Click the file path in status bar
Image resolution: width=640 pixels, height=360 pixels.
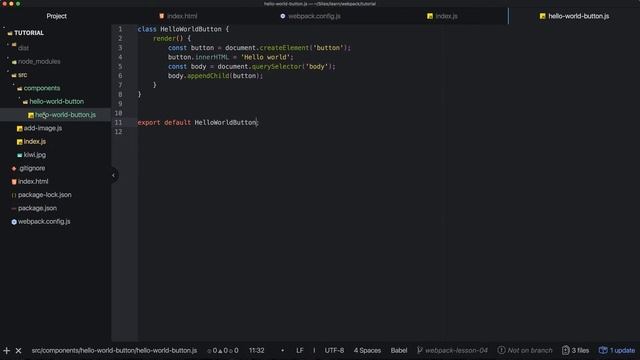(114, 351)
